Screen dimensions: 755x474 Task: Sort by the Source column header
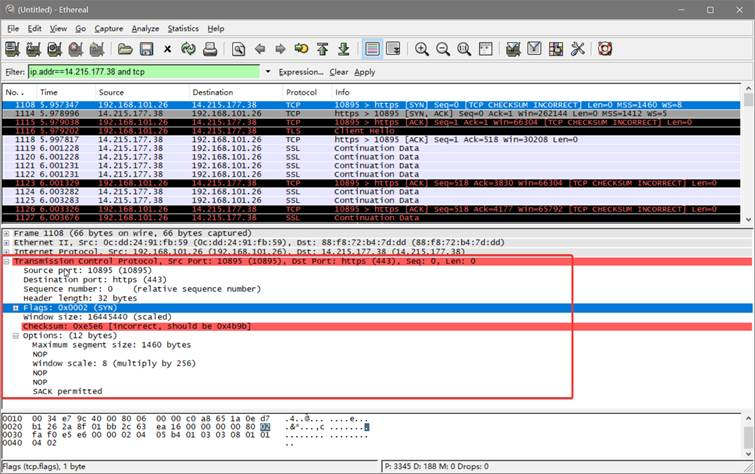[x=142, y=92]
